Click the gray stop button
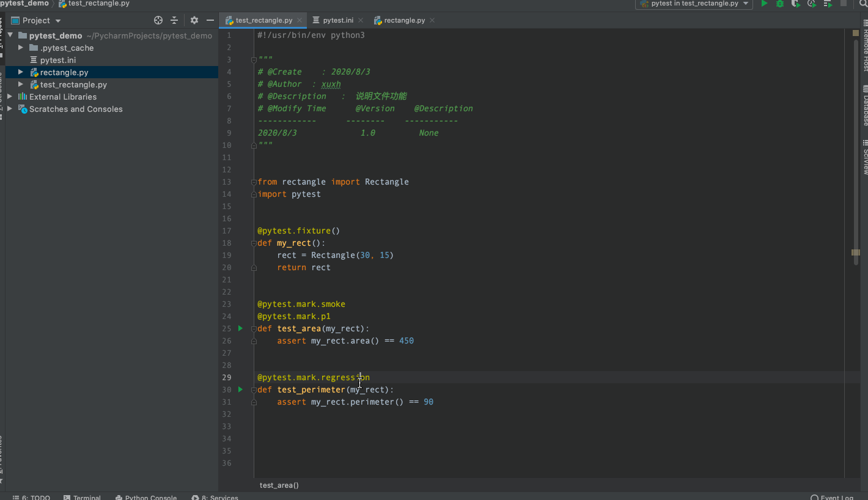 pos(844,4)
